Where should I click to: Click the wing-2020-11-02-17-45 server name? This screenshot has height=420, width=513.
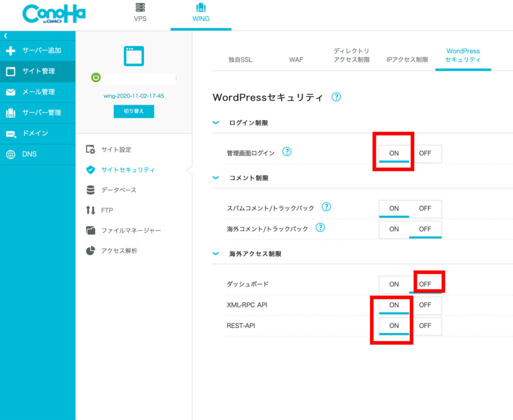pos(134,96)
